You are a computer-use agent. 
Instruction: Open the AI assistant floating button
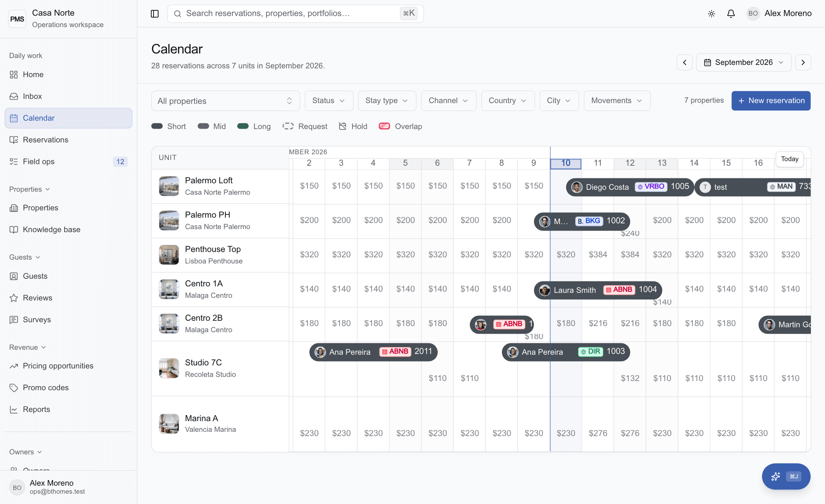click(786, 476)
